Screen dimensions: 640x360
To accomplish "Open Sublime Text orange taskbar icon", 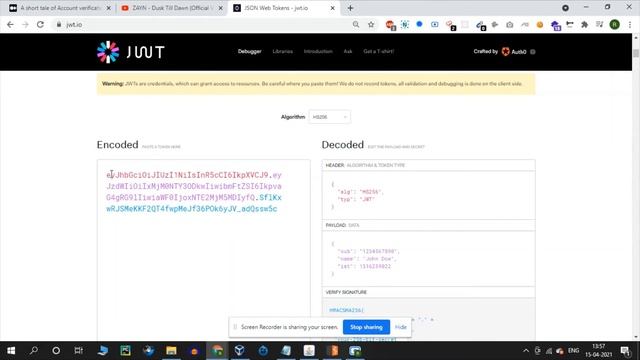I will pos(333,351).
